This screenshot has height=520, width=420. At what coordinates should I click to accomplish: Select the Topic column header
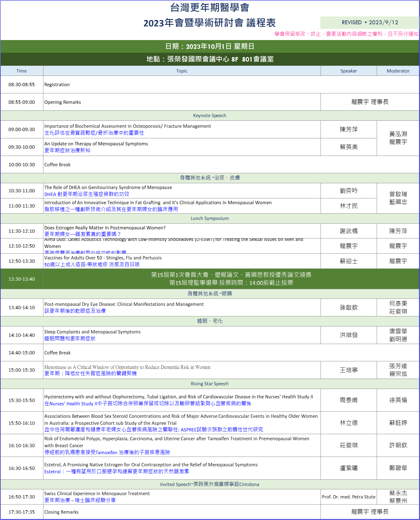(x=182, y=71)
